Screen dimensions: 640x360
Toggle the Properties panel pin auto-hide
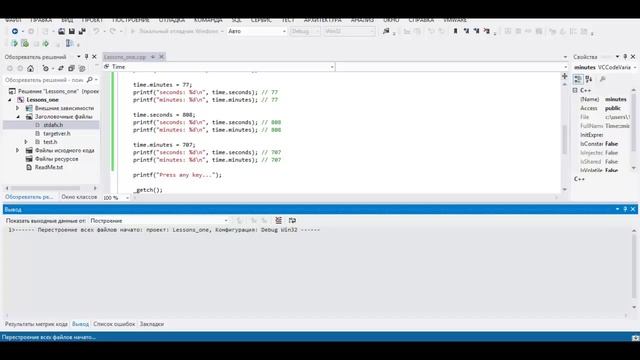(625, 57)
